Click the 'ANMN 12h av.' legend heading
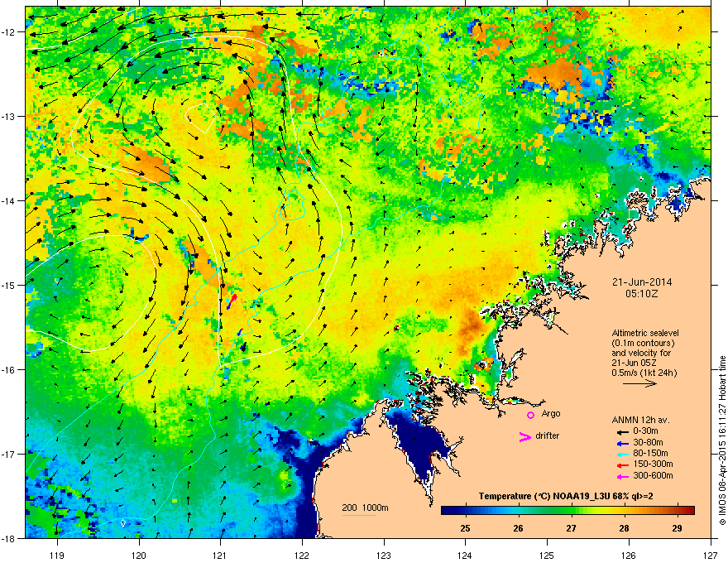 point(640,421)
